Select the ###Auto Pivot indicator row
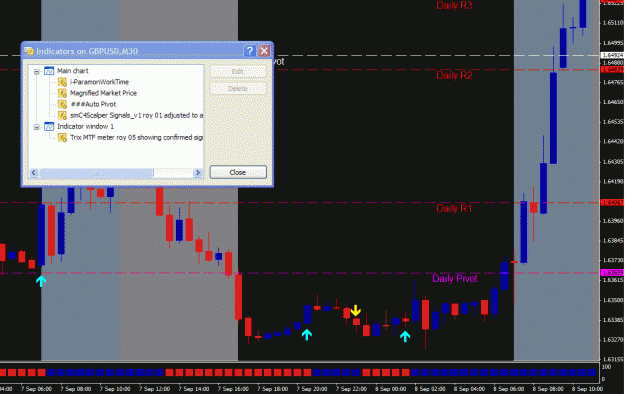This screenshot has height=394, width=625. point(93,104)
